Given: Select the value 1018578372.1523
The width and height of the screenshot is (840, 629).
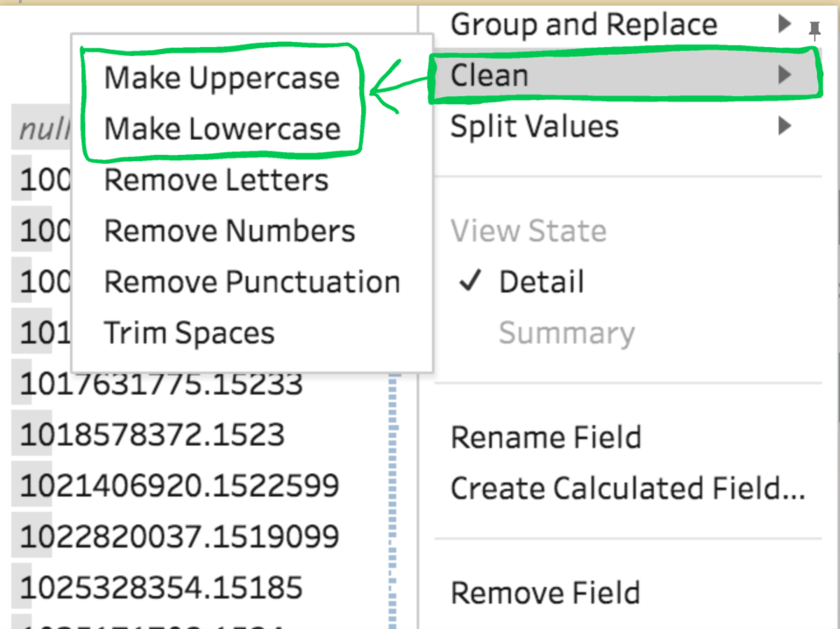Looking at the screenshot, I should point(153,435).
